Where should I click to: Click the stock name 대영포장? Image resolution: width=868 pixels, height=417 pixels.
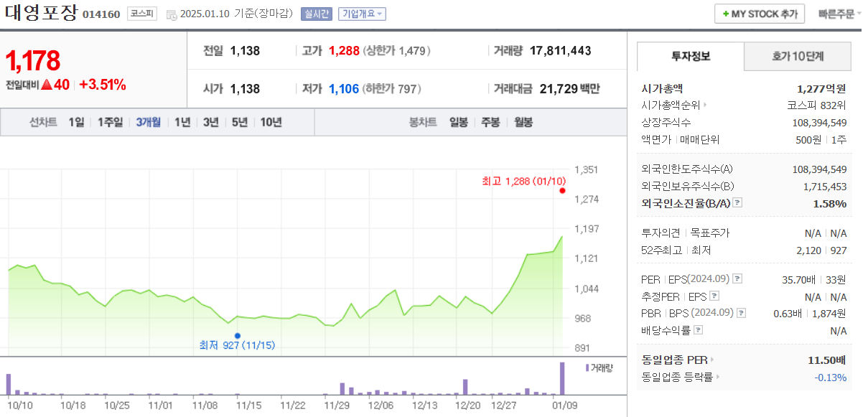(41, 13)
